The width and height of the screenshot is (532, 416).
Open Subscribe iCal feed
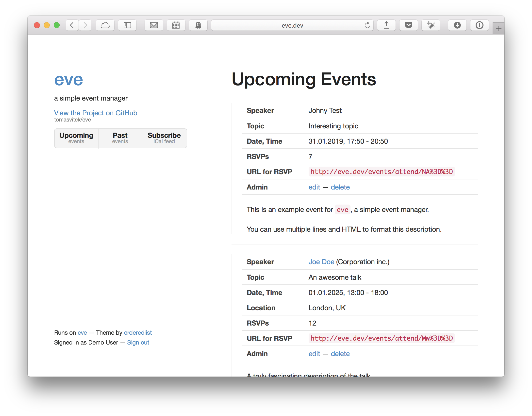164,138
